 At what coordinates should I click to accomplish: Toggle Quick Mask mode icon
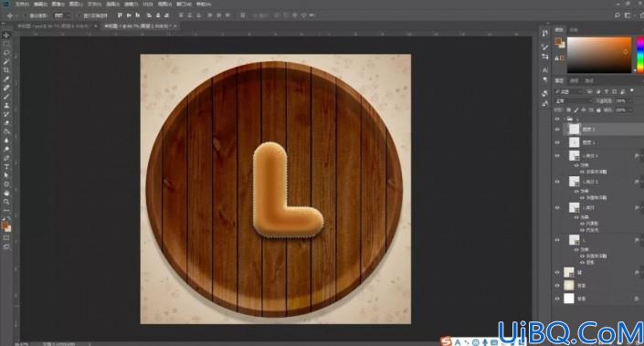(6, 238)
